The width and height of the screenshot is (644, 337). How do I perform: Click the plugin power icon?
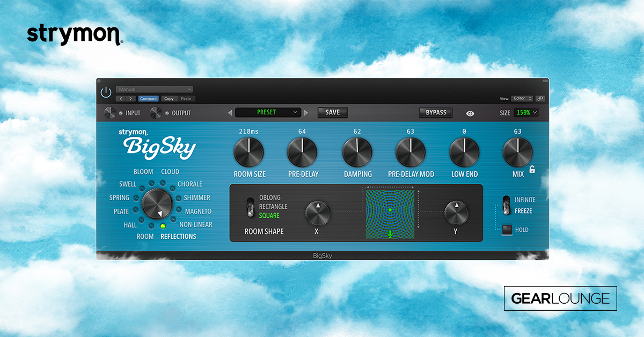click(x=107, y=91)
